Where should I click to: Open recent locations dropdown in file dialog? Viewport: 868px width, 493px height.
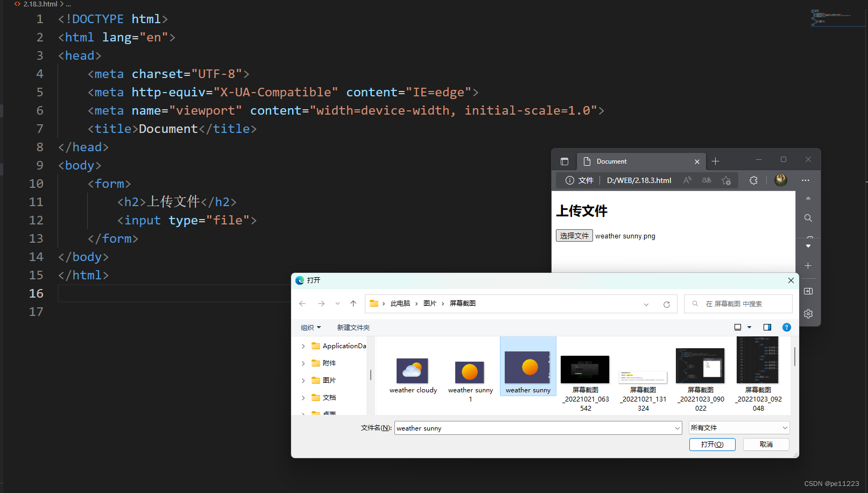[x=337, y=304]
